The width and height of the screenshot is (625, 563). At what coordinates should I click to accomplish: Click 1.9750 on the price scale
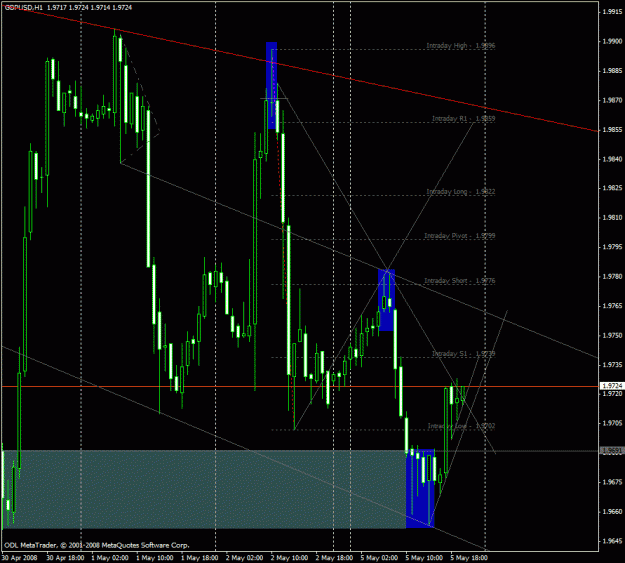pyautogui.click(x=613, y=335)
